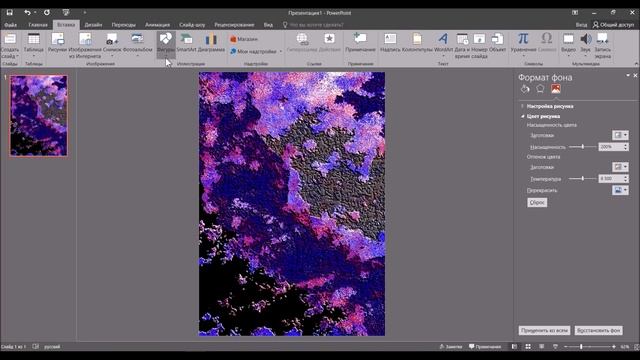Click the Насыщенность value field
Viewport: 640px width, 360px height.
[611, 147]
